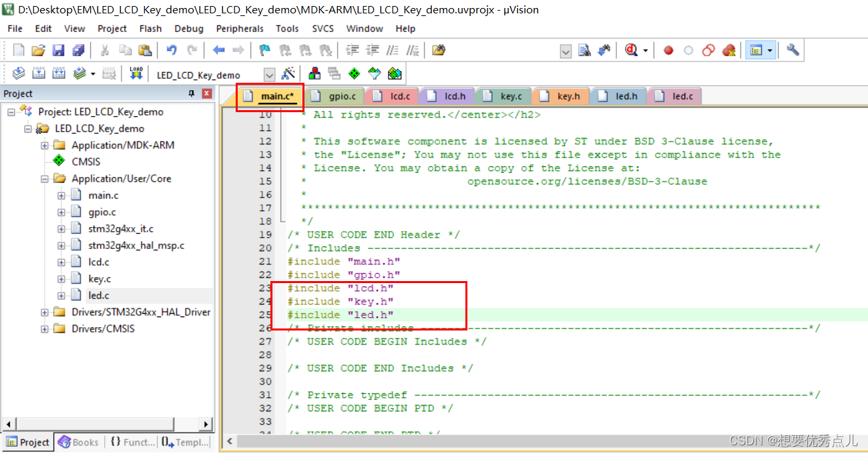Kill all breakpoints using toolbar icon
Viewport: 868px width, 454px height.
(x=727, y=50)
